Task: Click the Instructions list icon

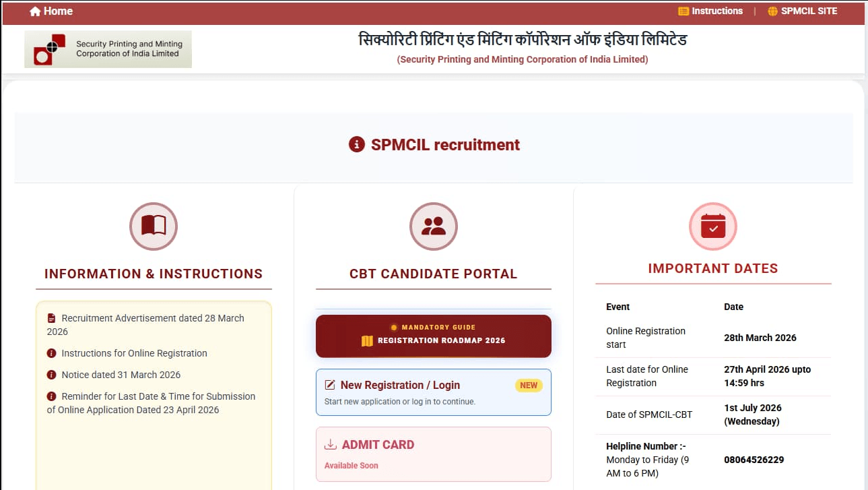Action: 683,11
